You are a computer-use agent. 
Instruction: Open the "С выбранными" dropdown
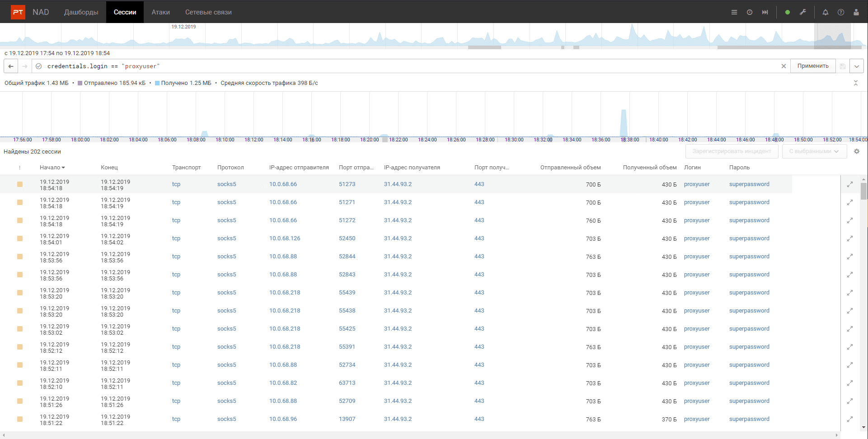(x=814, y=151)
